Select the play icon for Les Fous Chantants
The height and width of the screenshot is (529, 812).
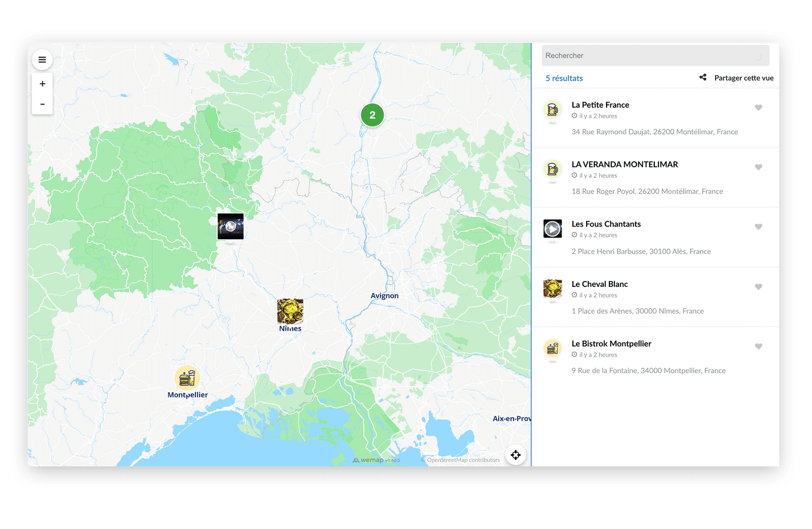point(552,228)
